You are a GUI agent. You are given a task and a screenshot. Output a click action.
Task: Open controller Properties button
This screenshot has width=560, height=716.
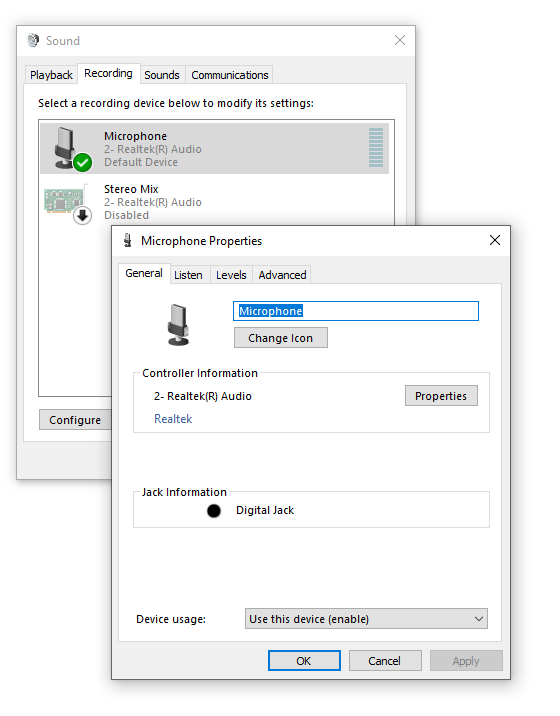click(x=441, y=396)
